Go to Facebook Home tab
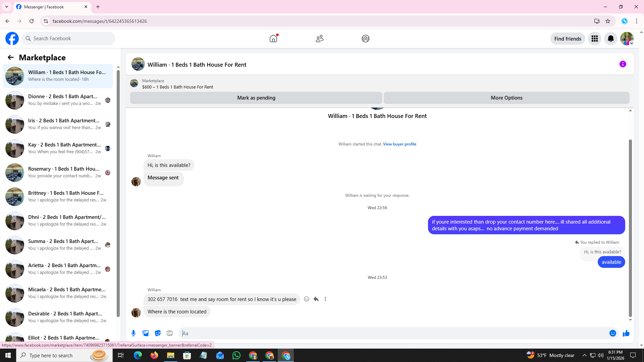Image resolution: width=644 pixels, height=362 pixels. click(273, 39)
